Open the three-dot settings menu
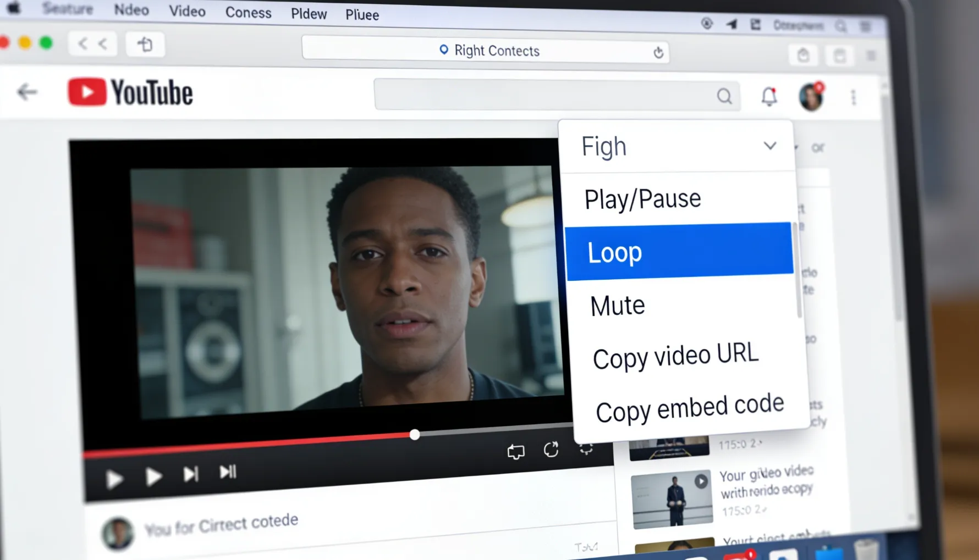The height and width of the screenshot is (560, 979). [x=854, y=98]
